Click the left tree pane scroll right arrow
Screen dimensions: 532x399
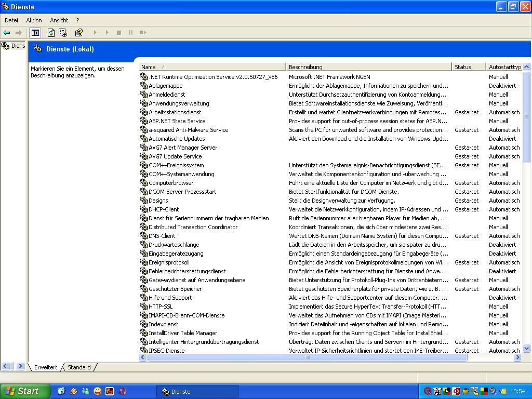[20, 366]
